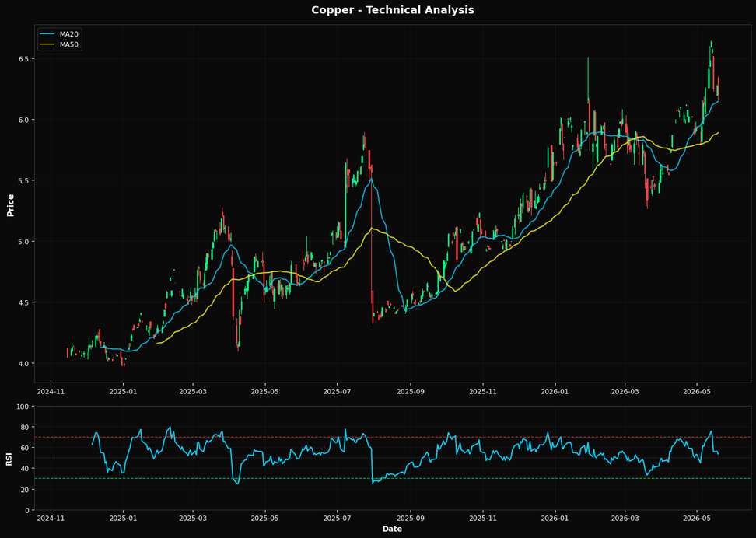The image size is (756, 538).
Task: Click the 6.5 price axis tick label
Action: [x=25, y=59]
